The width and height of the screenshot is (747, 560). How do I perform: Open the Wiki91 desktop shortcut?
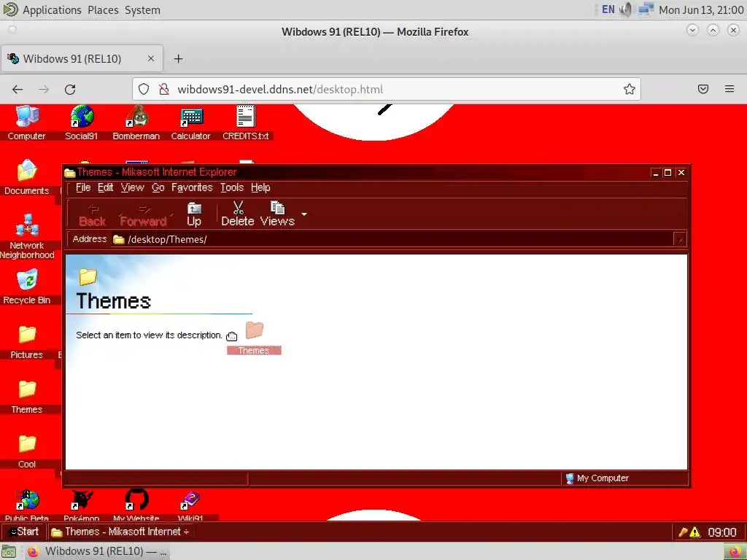[190, 506]
